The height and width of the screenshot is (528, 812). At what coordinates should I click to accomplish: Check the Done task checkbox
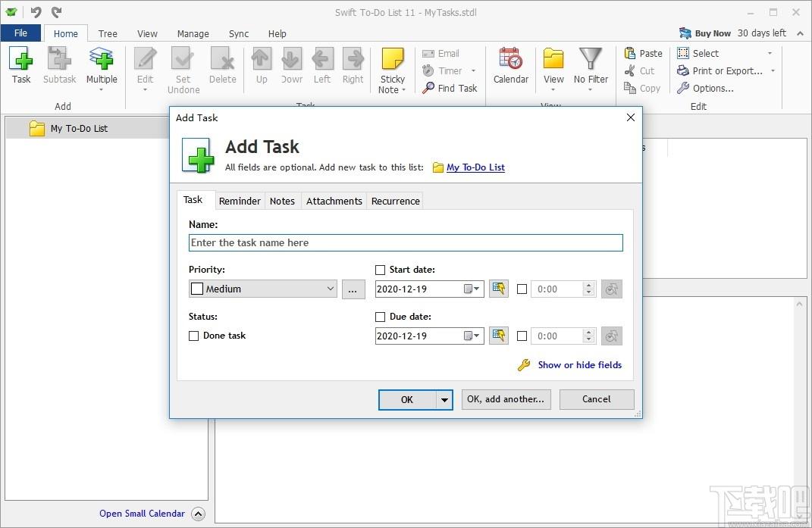coord(193,336)
